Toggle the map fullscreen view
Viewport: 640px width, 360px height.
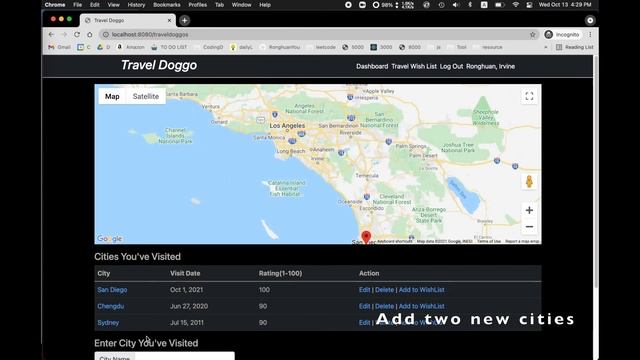tap(529, 96)
